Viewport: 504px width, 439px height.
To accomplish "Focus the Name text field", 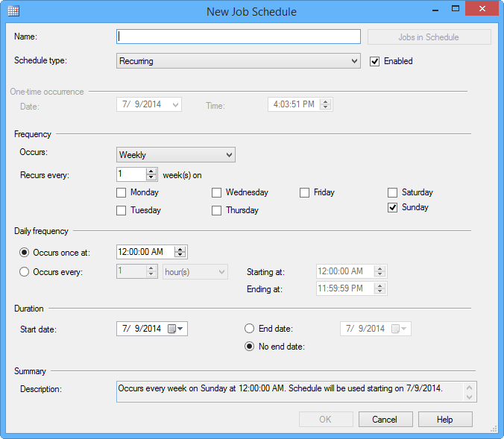I will click(239, 37).
